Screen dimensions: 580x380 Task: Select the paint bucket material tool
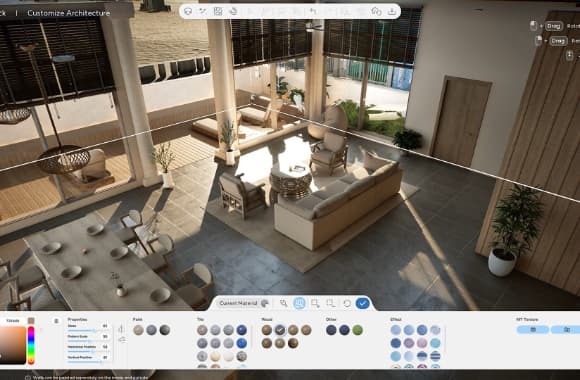click(x=233, y=11)
